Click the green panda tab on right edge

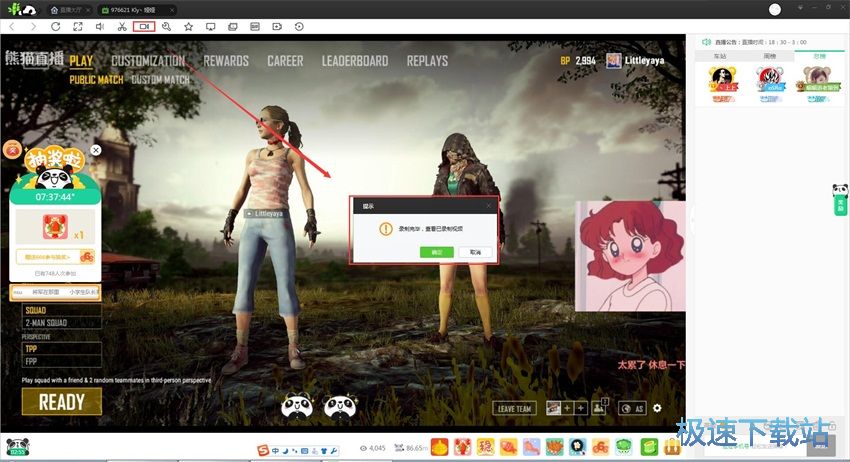pos(840,200)
